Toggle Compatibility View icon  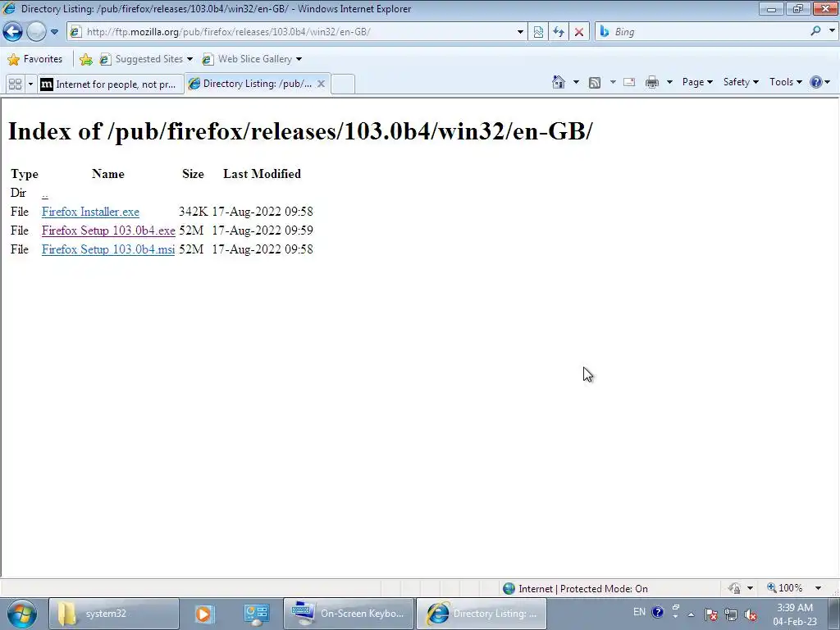(x=538, y=32)
